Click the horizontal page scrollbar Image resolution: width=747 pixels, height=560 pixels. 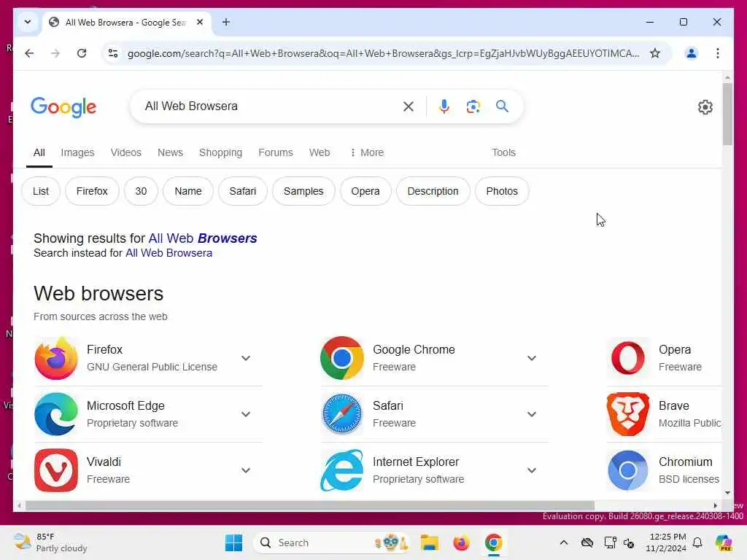tap(309, 505)
